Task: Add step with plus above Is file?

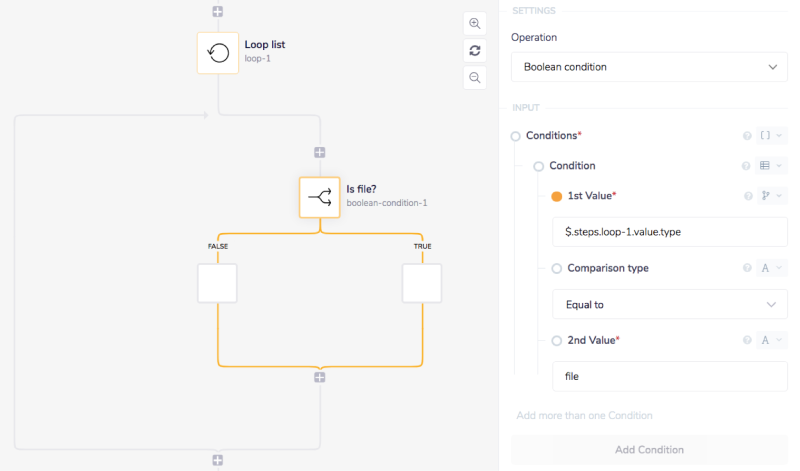Action: (320, 152)
